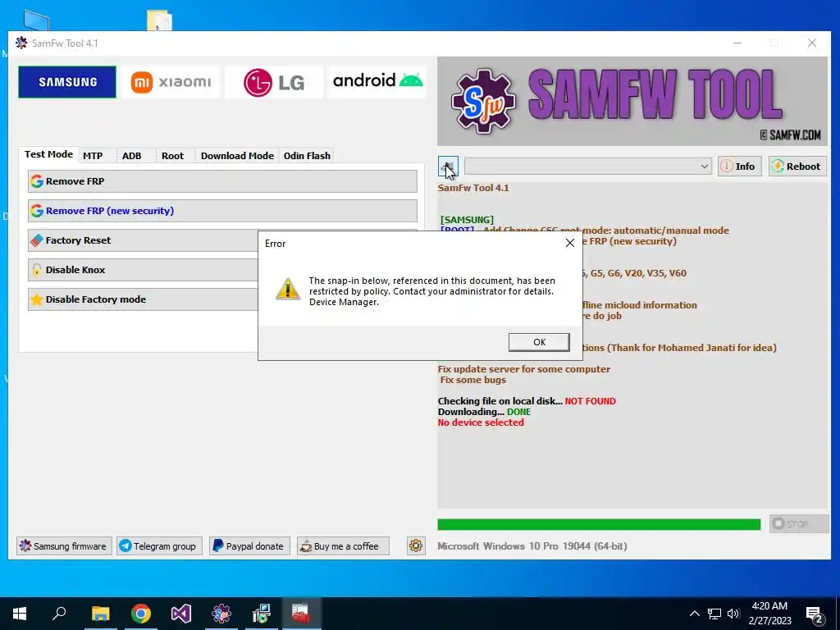Click the taskbar clock showing 4:20 AM
840x630 pixels.
[769, 614]
